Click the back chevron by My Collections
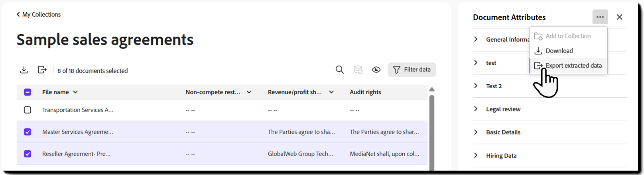The width and height of the screenshot is (644, 175). pyautogui.click(x=18, y=14)
